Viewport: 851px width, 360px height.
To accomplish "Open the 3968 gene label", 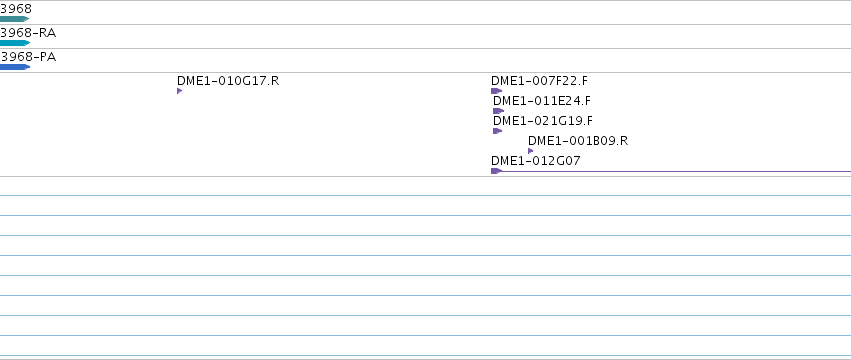I will pos(16,9).
